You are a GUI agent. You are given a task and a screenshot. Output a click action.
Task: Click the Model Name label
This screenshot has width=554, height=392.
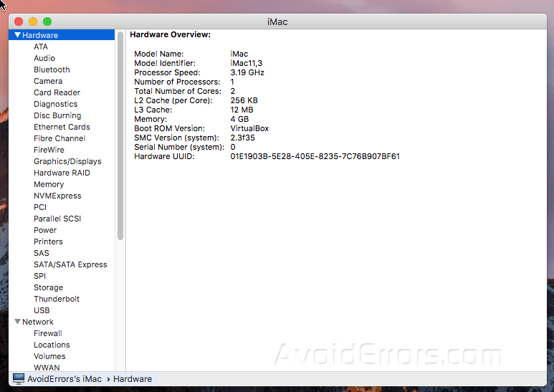tap(158, 54)
